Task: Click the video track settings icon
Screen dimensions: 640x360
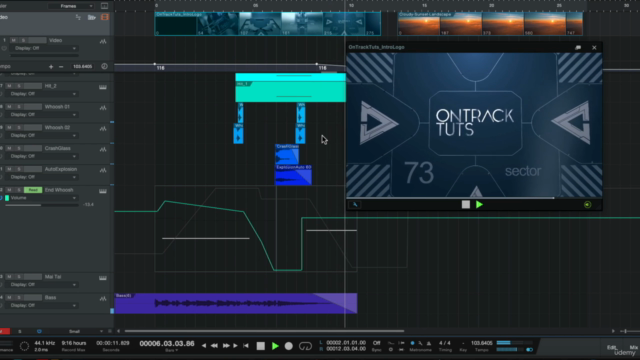Action: pyautogui.click(x=78, y=17)
